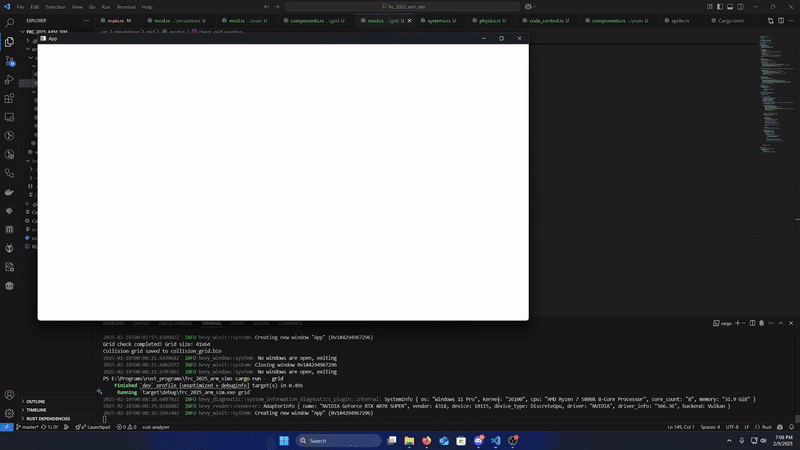Open the Explorer view icon
This screenshot has height=450, width=800.
pyautogui.click(x=9, y=42)
